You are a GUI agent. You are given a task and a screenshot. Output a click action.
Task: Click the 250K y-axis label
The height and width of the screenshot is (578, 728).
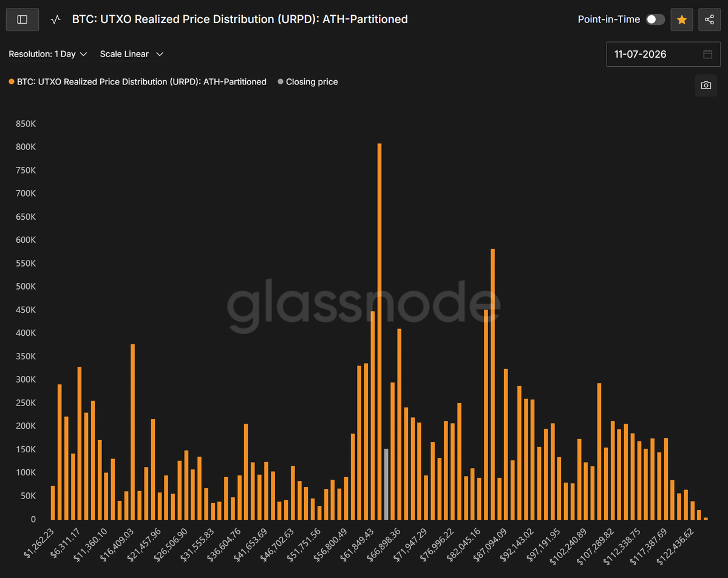point(26,403)
